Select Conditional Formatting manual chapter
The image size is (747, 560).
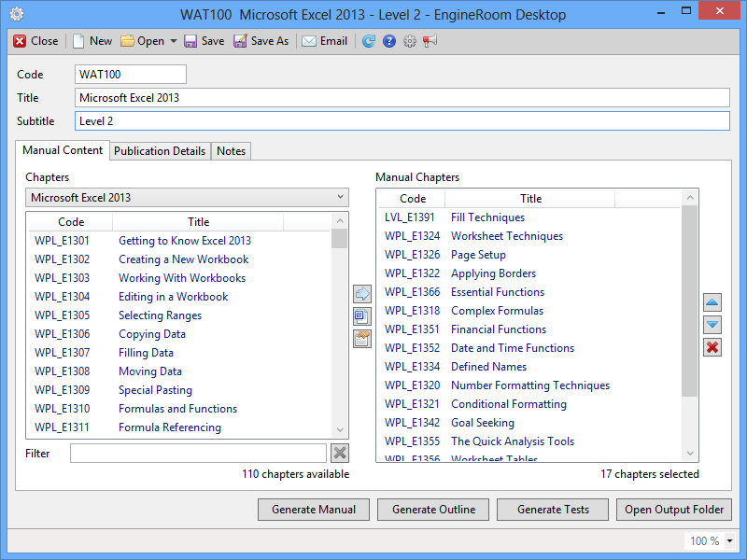click(529, 404)
